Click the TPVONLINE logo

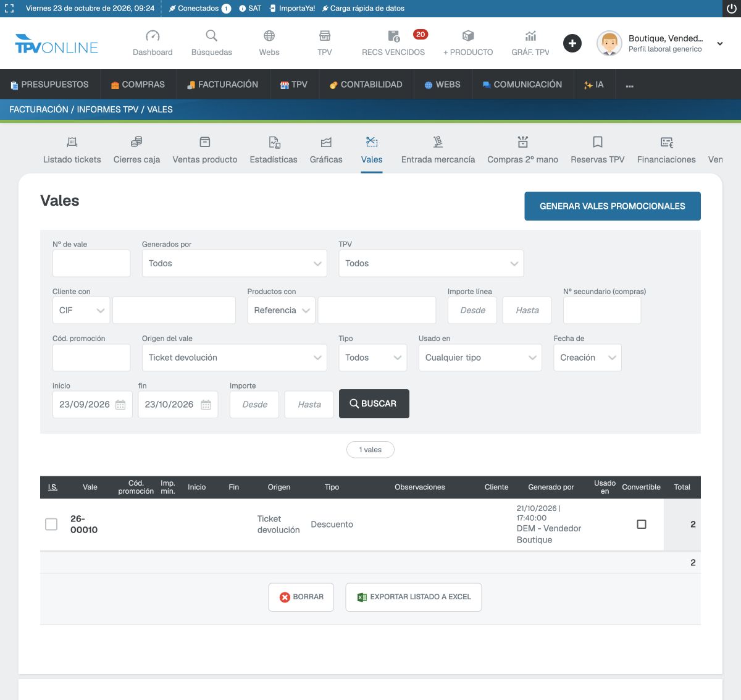56,44
